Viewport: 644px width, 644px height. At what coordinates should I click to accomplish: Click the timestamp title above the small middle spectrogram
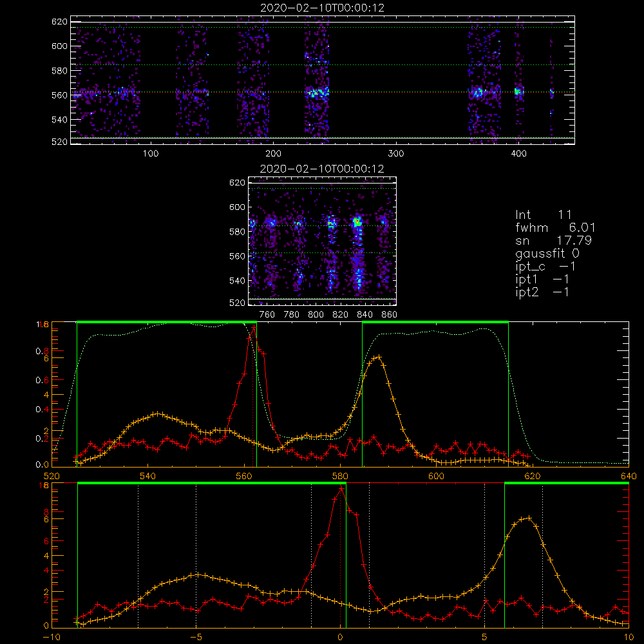click(322, 168)
